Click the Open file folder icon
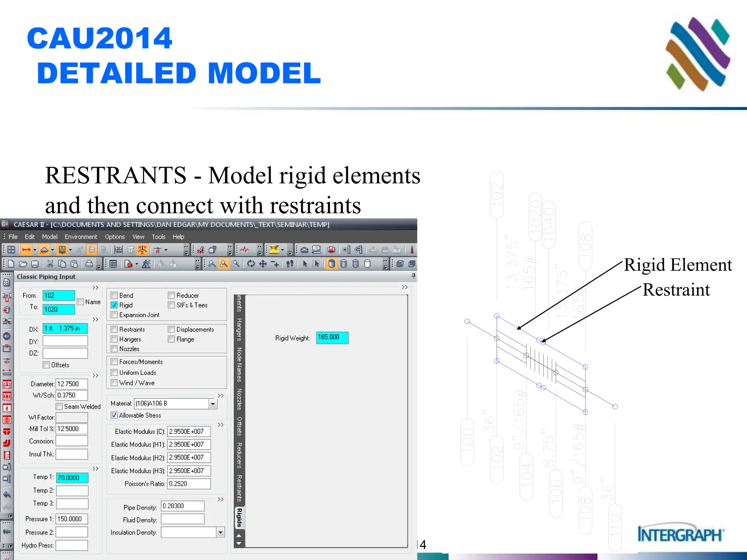747x560 pixels. [23, 264]
